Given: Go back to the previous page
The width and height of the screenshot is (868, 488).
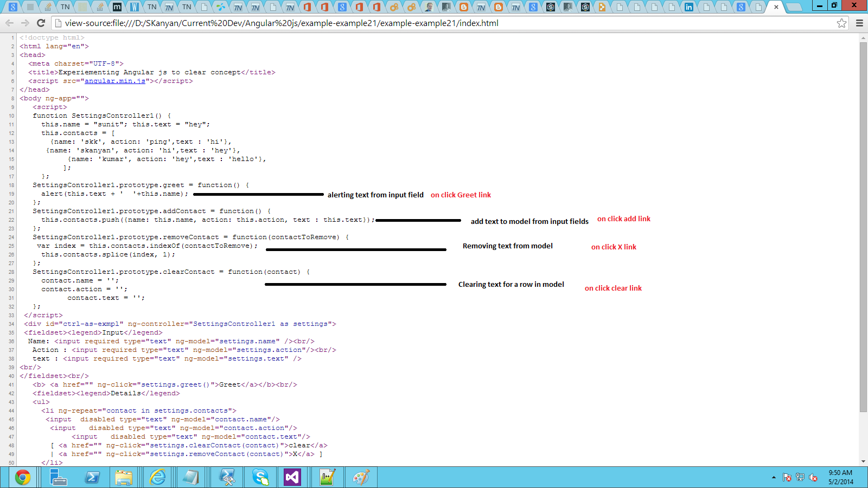Looking at the screenshot, I should tap(9, 23).
